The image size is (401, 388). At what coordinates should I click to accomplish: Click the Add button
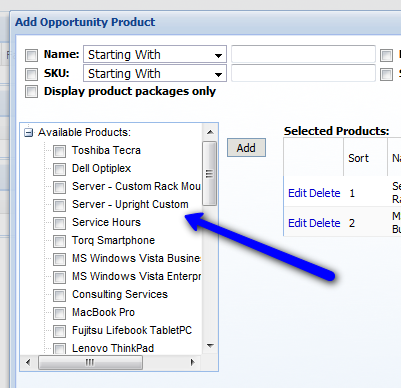(x=246, y=148)
